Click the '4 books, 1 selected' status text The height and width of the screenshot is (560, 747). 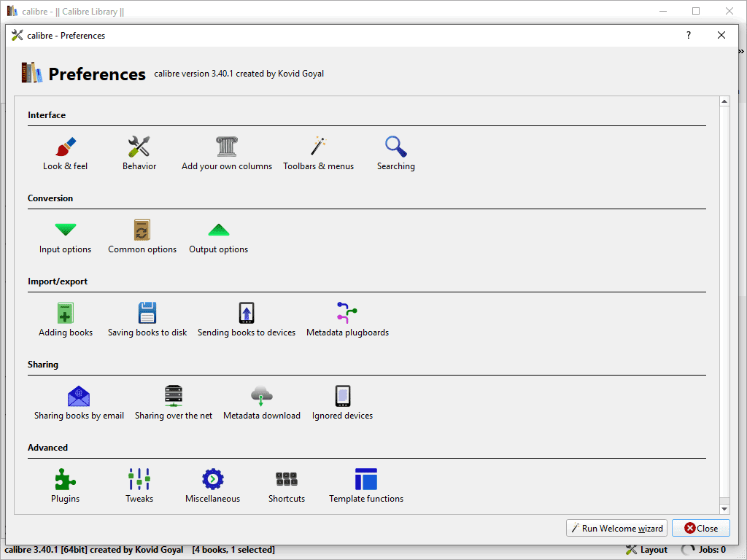(233, 550)
